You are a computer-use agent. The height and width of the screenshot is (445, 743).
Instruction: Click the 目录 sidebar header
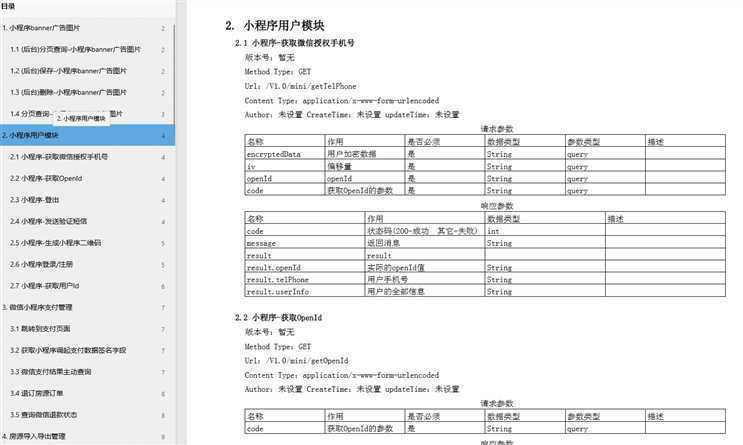[x=8, y=6]
